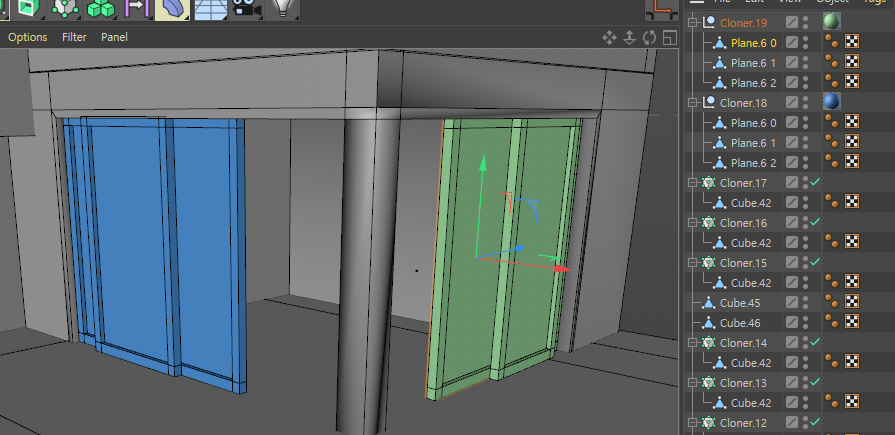
Task: Select Cube.42 under Cloner.14
Action: coord(751,362)
